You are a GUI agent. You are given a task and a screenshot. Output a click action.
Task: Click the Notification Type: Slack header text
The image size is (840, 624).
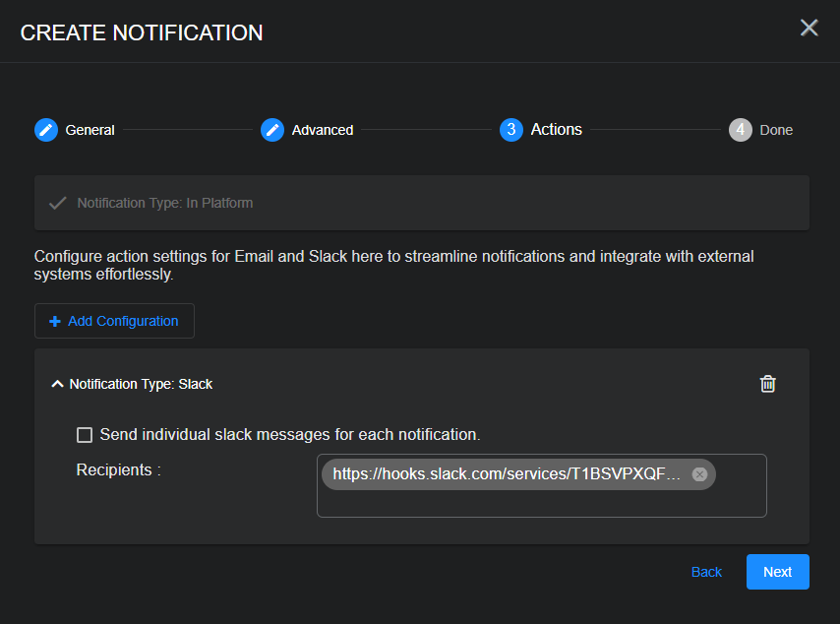click(141, 384)
